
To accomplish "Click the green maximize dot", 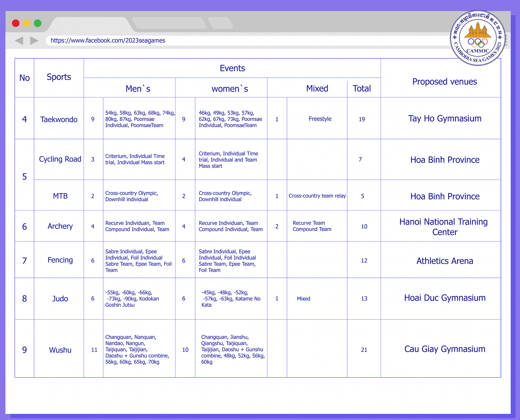I will (x=38, y=23).
